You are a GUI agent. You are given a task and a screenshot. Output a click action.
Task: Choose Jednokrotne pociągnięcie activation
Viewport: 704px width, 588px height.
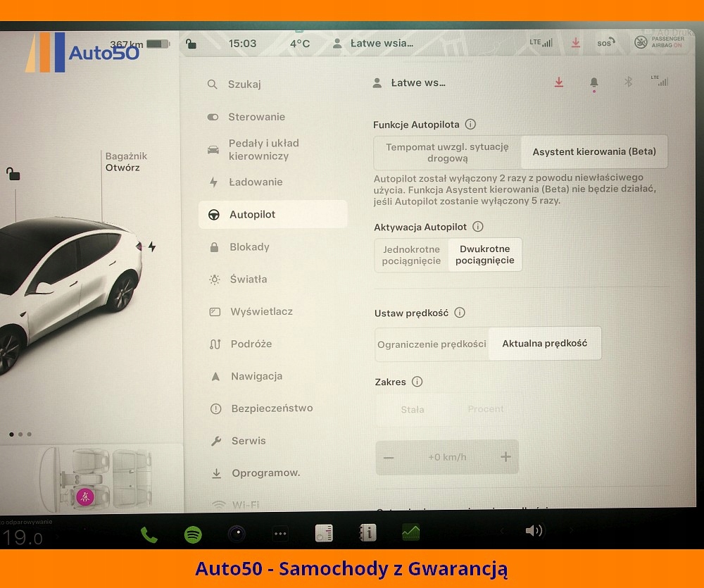(411, 255)
